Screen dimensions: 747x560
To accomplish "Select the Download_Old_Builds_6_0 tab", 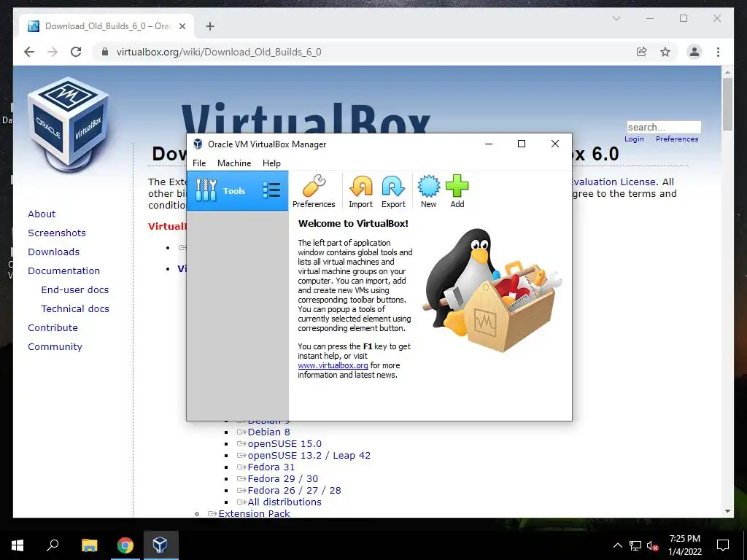I will tap(107, 26).
